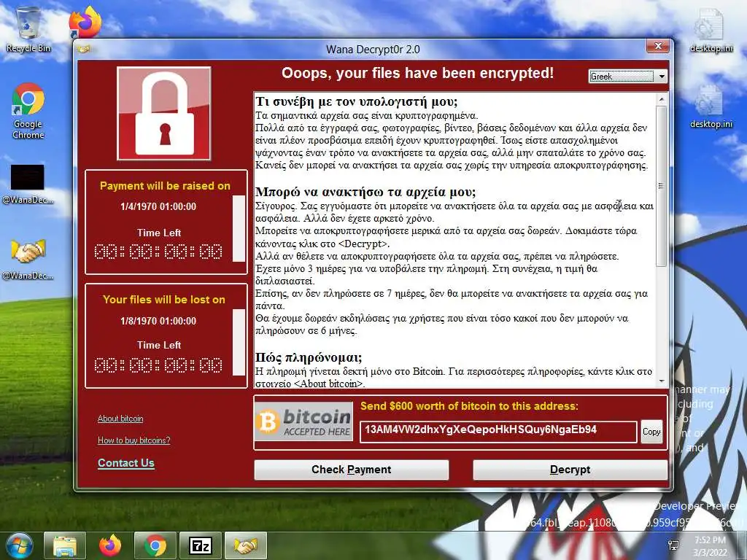Click the heading Μπορώ να ανακτήσω τα αρχεία μου;
The height and width of the screenshot is (560, 747).
coord(365,192)
